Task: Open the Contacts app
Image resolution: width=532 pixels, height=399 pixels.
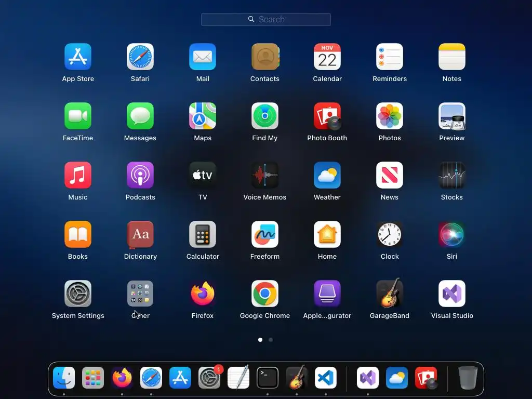Action: [265, 57]
